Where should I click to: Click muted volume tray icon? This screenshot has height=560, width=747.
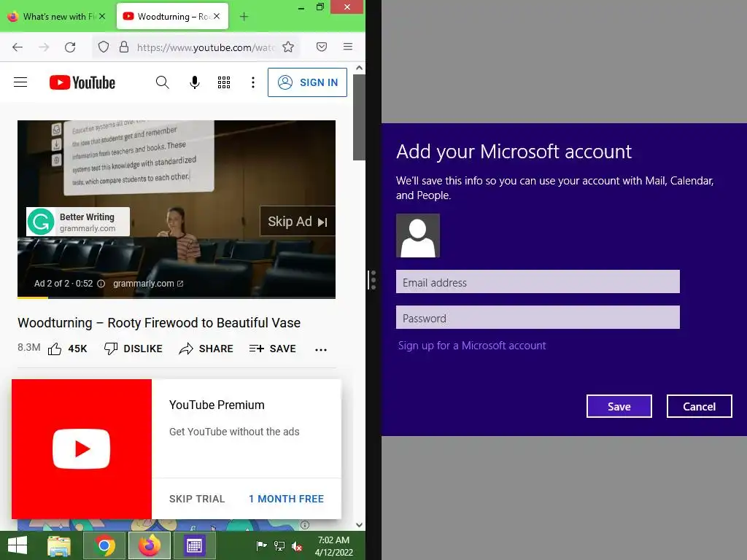point(297,546)
